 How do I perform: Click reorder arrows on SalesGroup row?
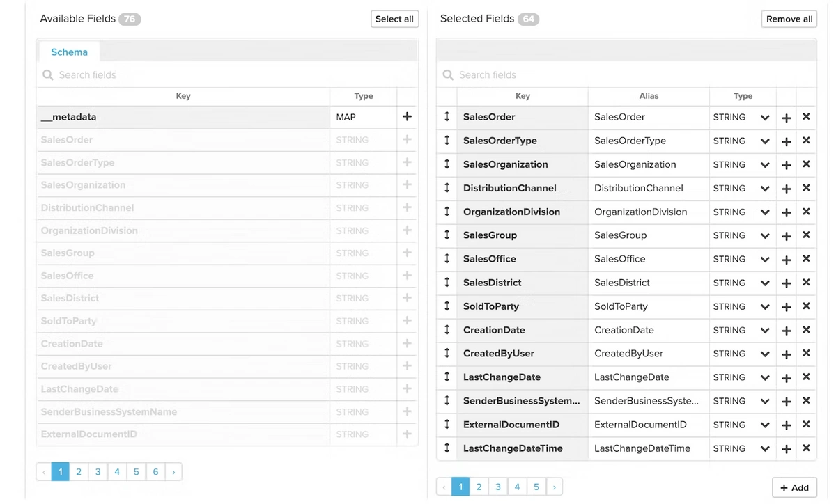pos(447,235)
